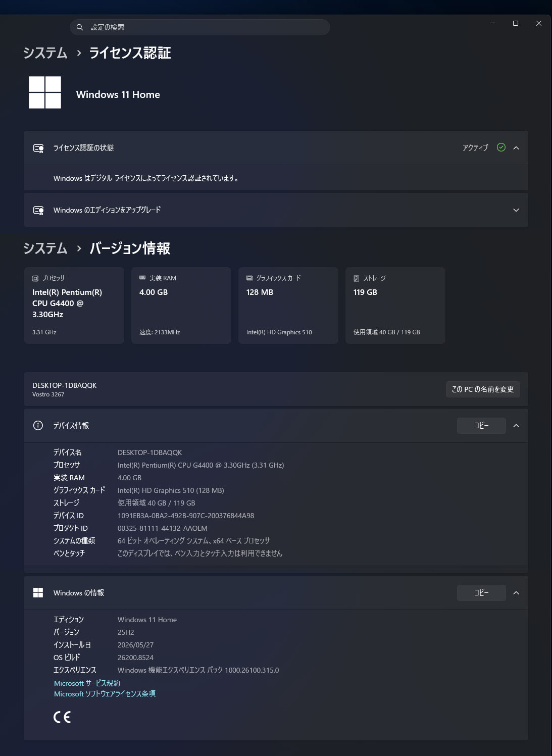This screenshot has width=552, height=756.
Task: Click the graphics card icon
Action: tap(249, 278)
